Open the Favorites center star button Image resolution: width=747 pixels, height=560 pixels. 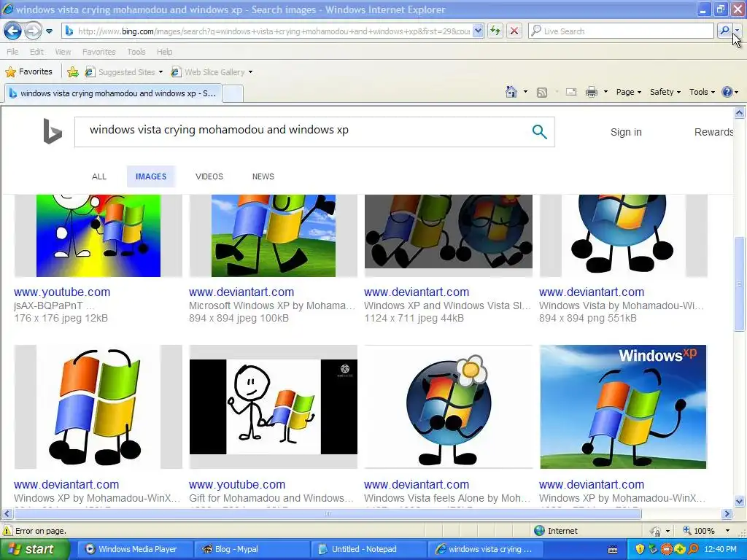[28, 72]
